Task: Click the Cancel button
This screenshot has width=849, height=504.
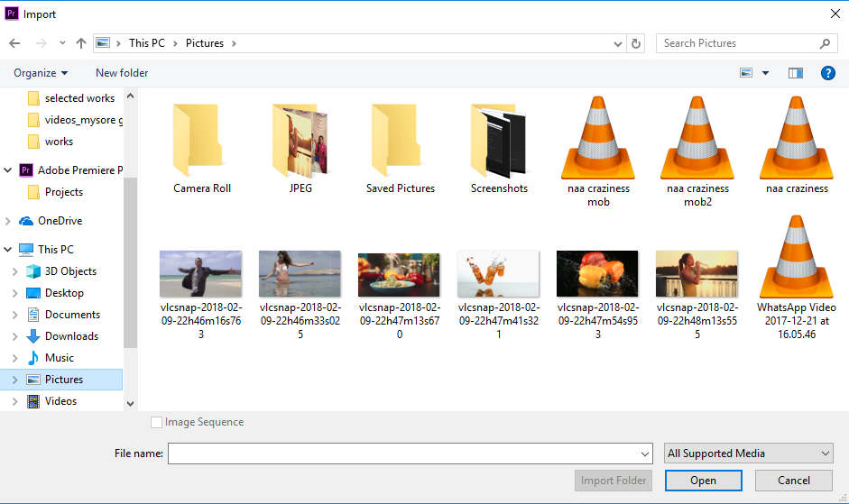Action: tap(794, 481)
